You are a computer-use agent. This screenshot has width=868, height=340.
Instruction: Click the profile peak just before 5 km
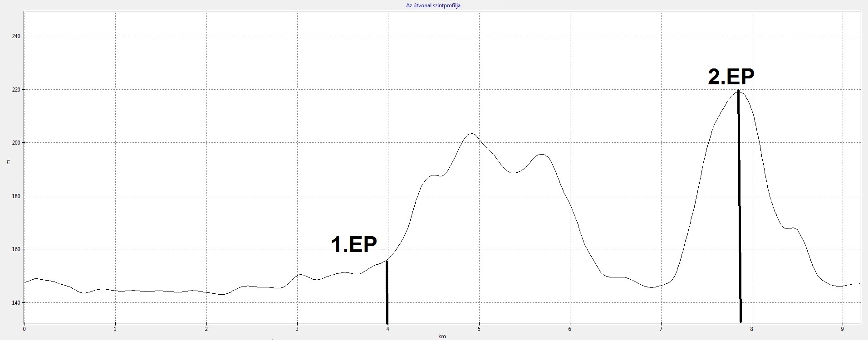tap(471, 134)
